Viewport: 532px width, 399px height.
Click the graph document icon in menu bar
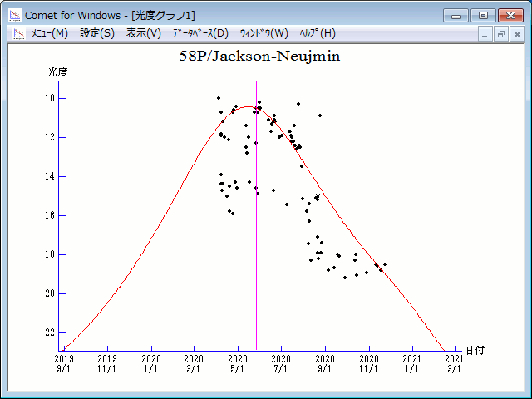point(16,33)
